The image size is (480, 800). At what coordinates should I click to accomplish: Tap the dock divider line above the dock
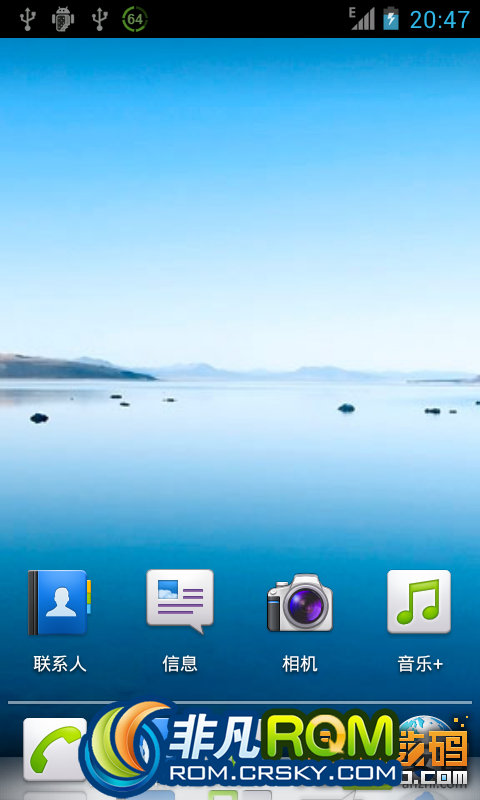point(240,703)
